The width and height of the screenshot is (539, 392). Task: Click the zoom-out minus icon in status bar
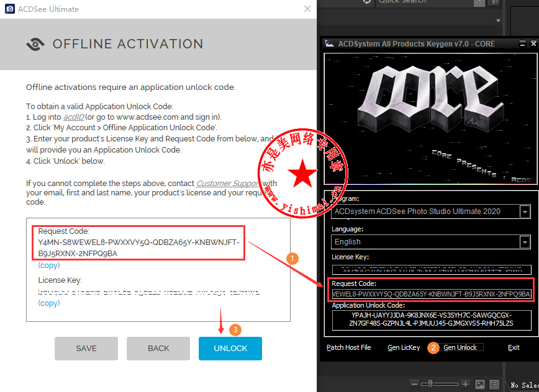pos(415,384)
